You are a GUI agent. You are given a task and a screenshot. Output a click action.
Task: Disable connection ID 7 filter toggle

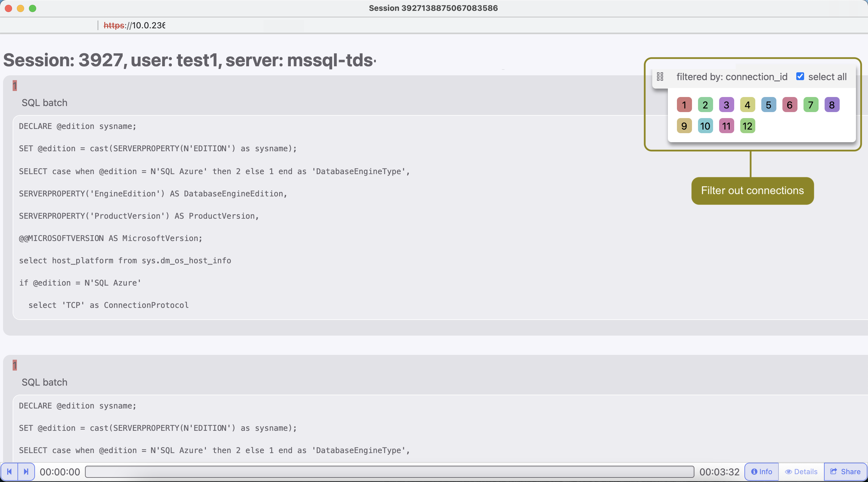(810, 105)
